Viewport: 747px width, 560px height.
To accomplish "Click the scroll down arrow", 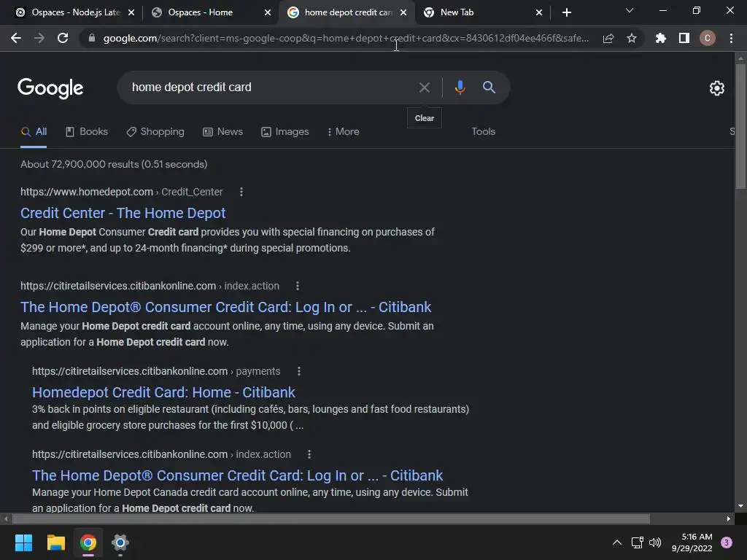I will (x=740, y=506).
